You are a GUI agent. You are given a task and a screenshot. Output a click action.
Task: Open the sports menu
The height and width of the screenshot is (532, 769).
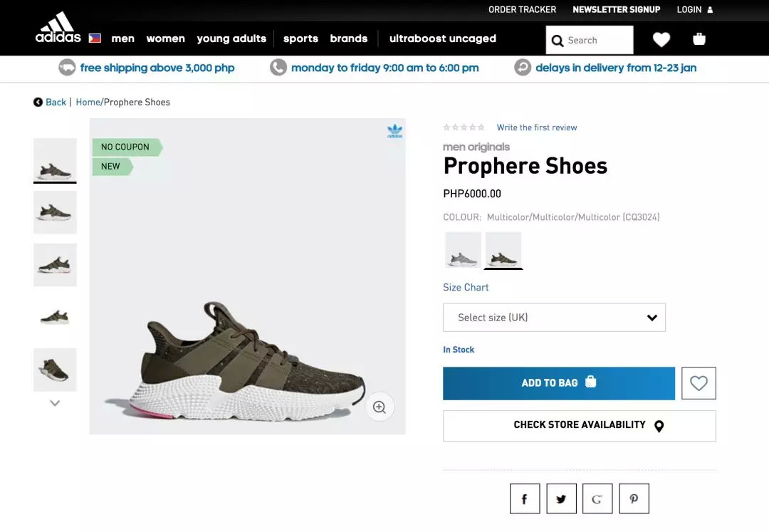[x=300, y=38]
